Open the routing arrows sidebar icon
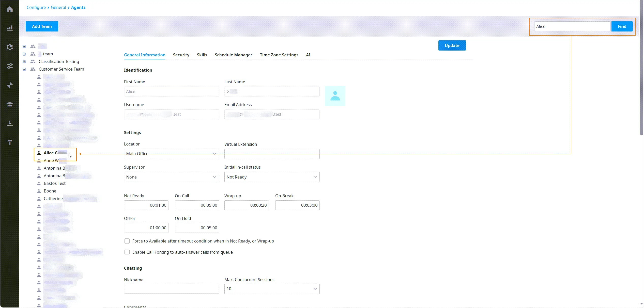Image resolution: width=644 pixels, height=308 pixels. click(10, 85)
